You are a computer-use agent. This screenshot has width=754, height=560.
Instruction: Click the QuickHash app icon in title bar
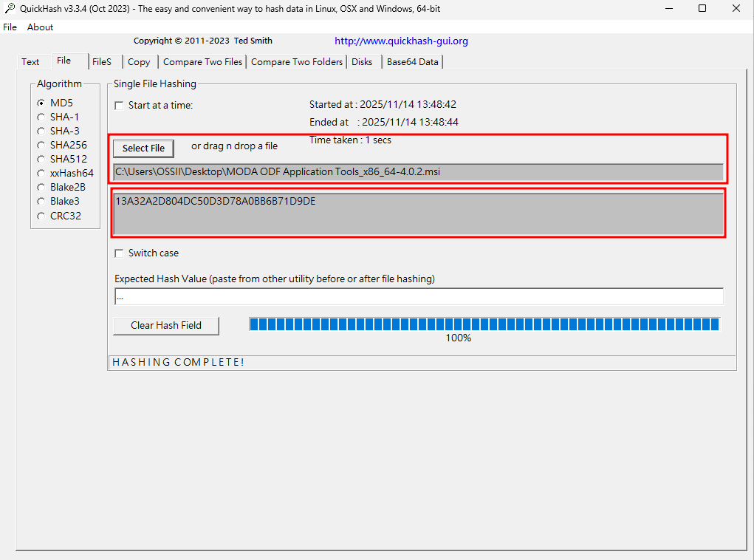coord(9,8)
